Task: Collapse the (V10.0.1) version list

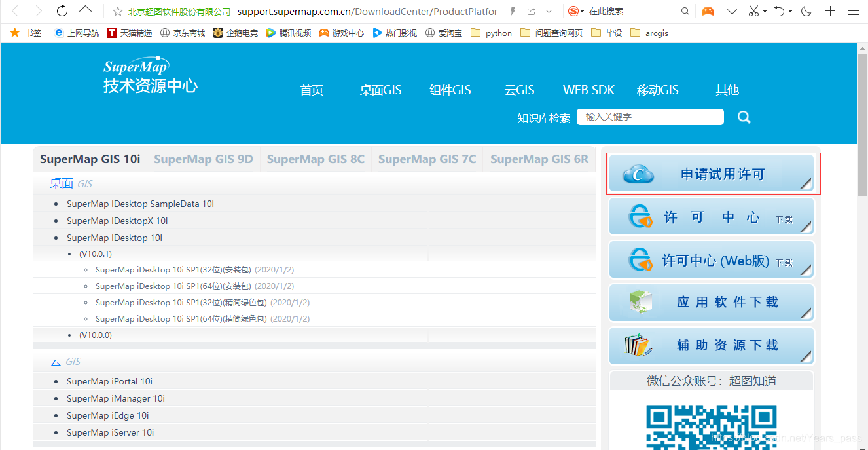Action: [96, 253]
